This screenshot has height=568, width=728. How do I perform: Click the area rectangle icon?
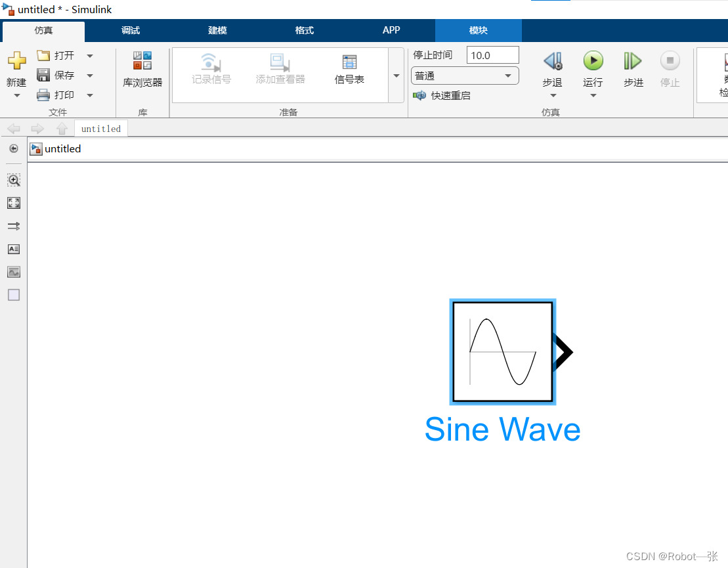(14, 295)
